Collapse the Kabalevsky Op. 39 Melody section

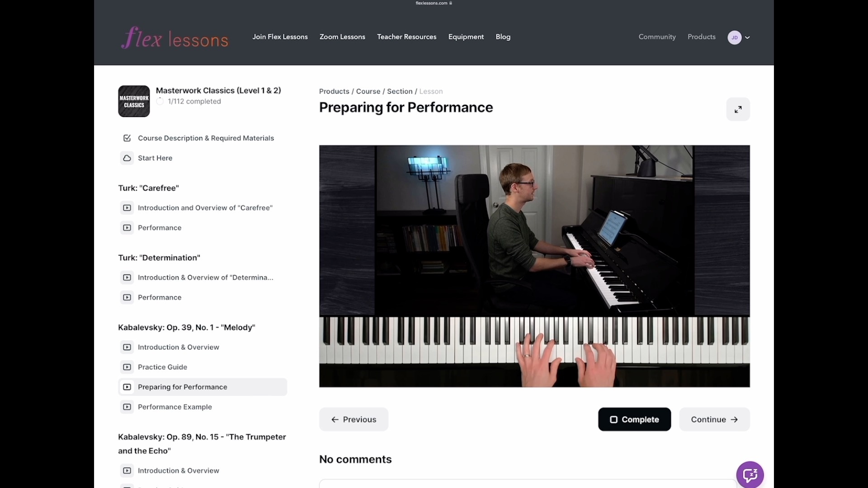pyautogui.click(x=186, y=327)
